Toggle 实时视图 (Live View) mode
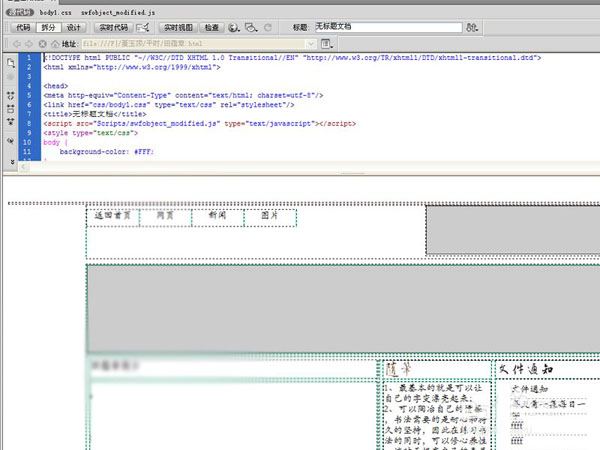Image resolution: width=600 pixels, height=450 pixels. [178, 28]
